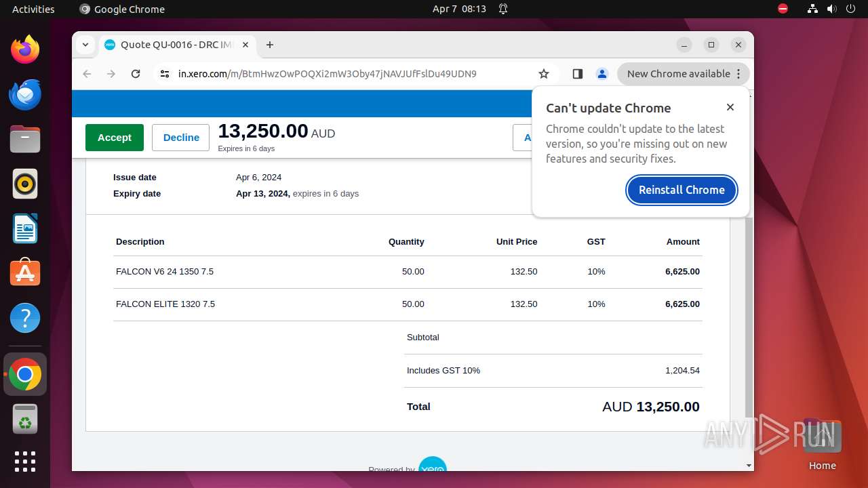
Task: Click the Expires in 6 days header text
Action: tap(246, 148)
